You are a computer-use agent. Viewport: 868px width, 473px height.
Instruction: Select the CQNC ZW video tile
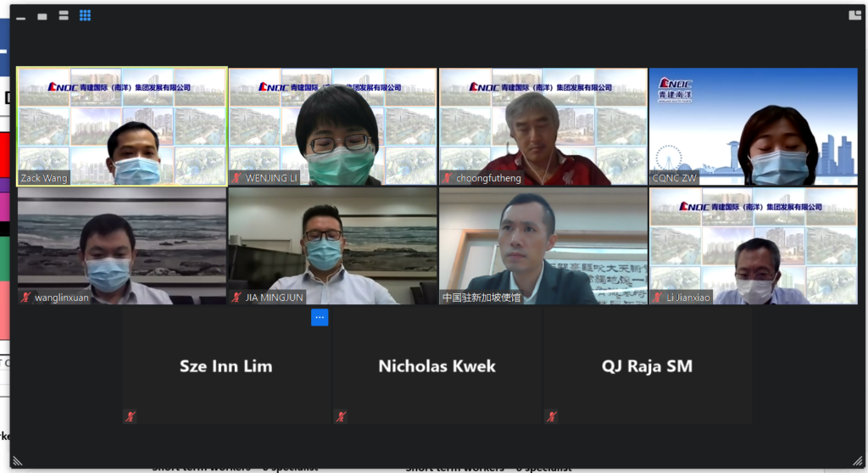[x=754, y=126]
